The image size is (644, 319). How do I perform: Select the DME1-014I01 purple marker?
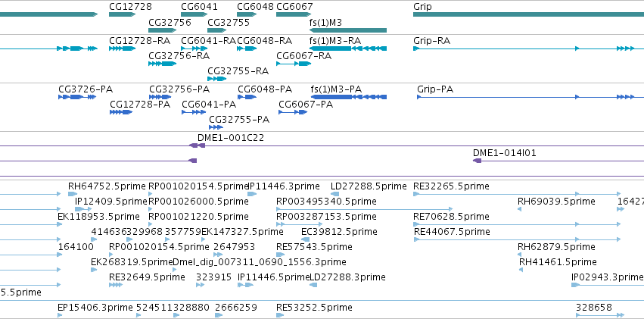coord(477,161)
